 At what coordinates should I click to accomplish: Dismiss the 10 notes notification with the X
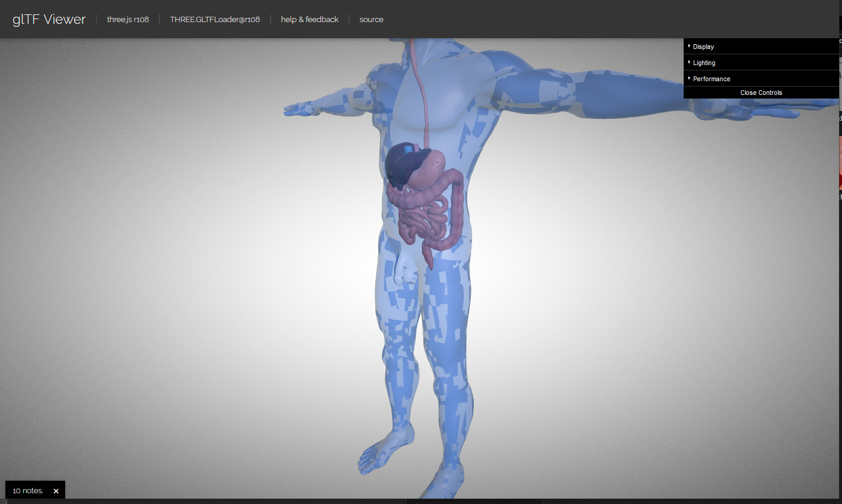point(56,490)
